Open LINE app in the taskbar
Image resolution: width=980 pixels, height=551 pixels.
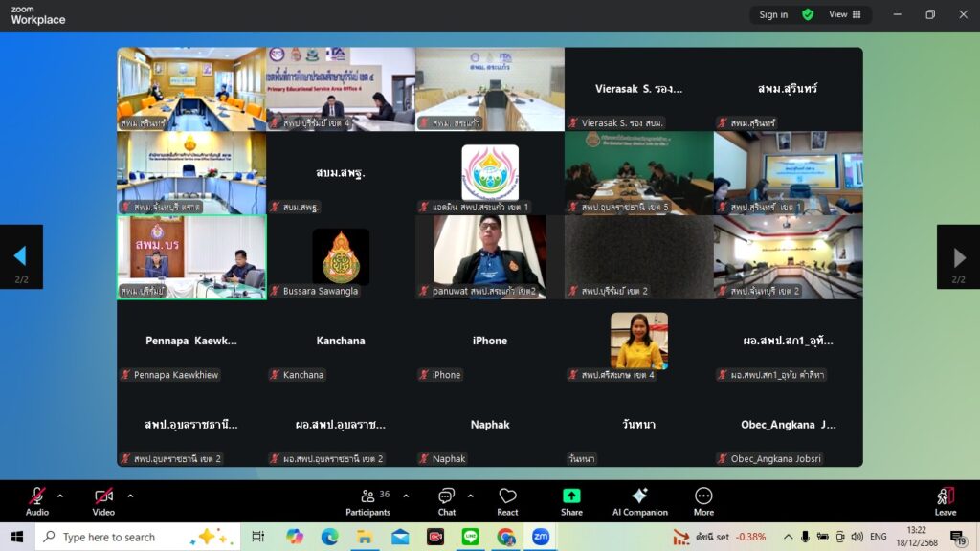click(x=471, y=537)
